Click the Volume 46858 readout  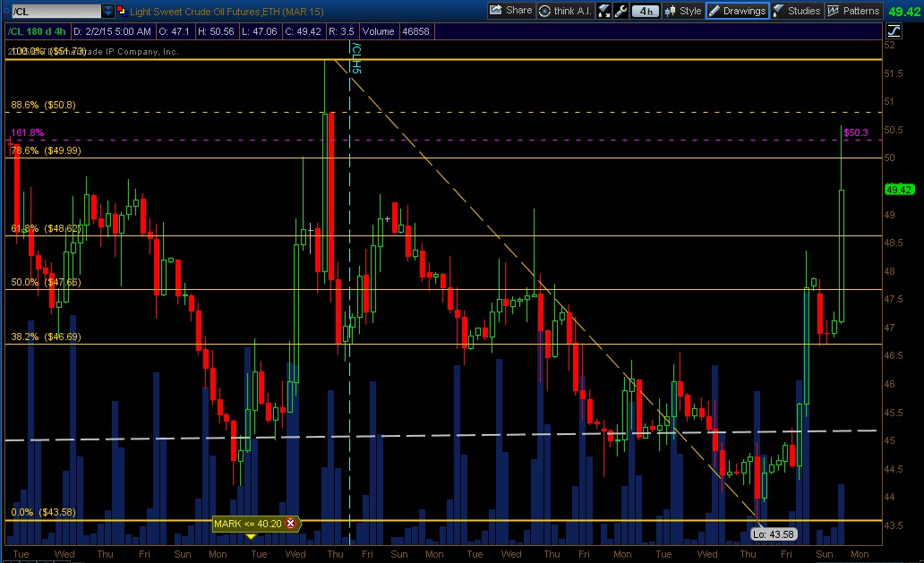point(396,31)
